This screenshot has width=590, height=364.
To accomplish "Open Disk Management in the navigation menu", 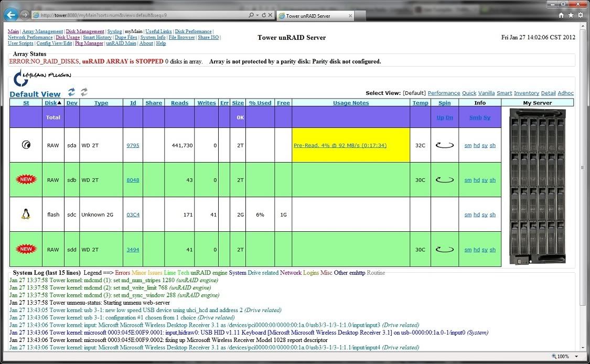I will [x=85, y=31].
